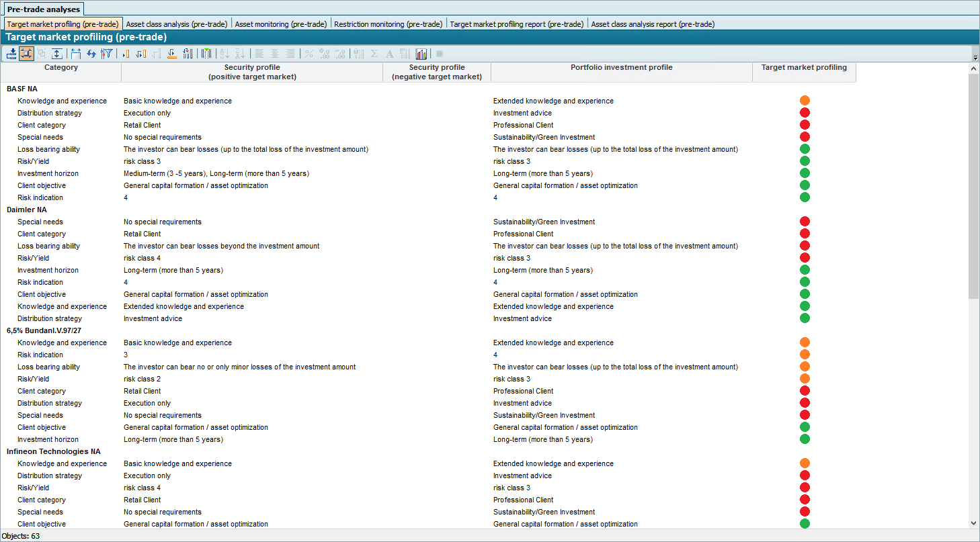Click the Portfolio investment profile column header

pyautogui.click(x=621, y=68)
